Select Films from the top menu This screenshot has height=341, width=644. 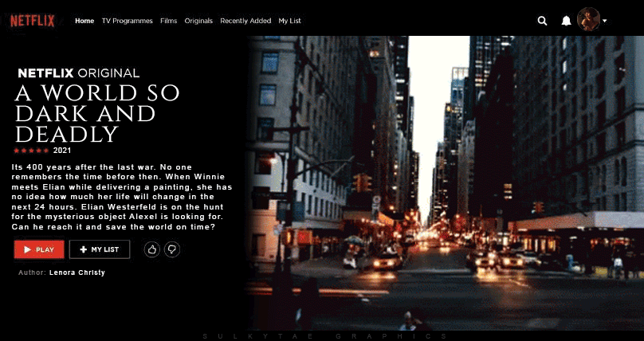[x=168, y=21]
